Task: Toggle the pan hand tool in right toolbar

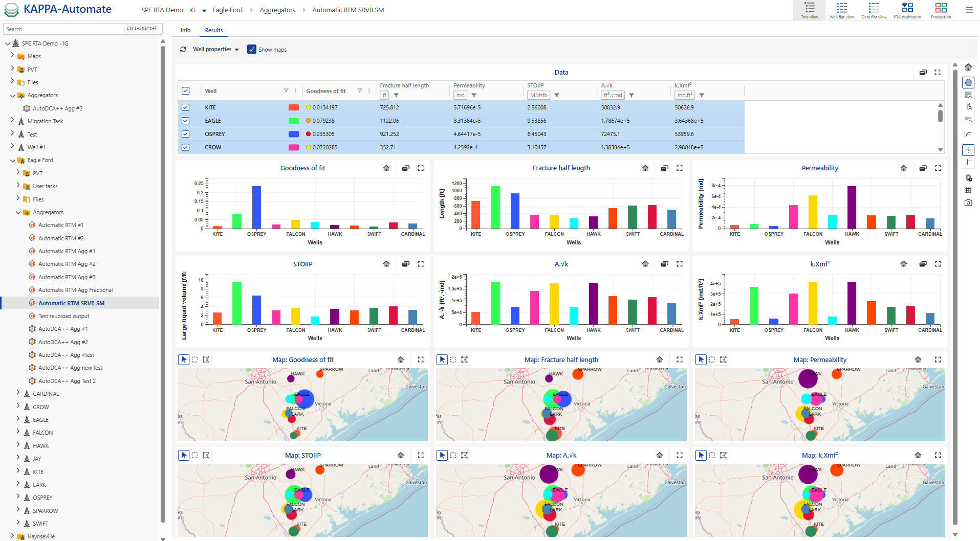Action: 968,82
